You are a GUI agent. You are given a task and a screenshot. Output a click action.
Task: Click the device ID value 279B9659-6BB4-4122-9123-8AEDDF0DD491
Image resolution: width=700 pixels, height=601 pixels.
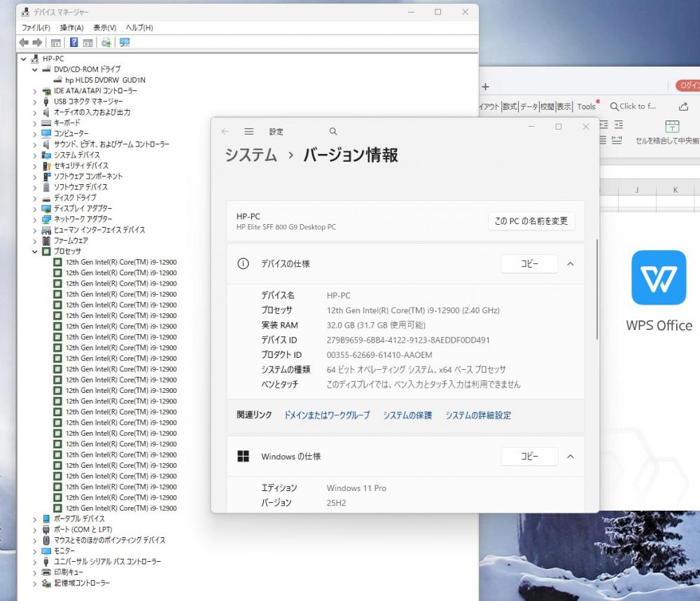click(x=408, y=340)
